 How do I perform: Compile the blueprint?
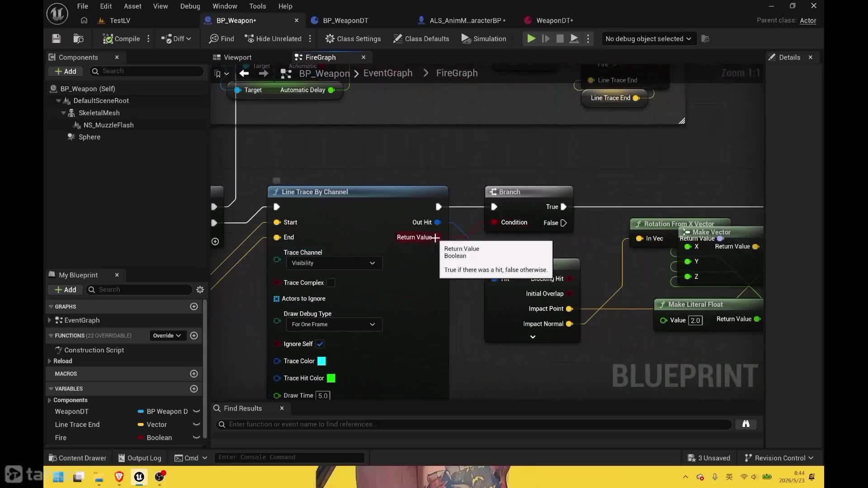click(121, 39)
